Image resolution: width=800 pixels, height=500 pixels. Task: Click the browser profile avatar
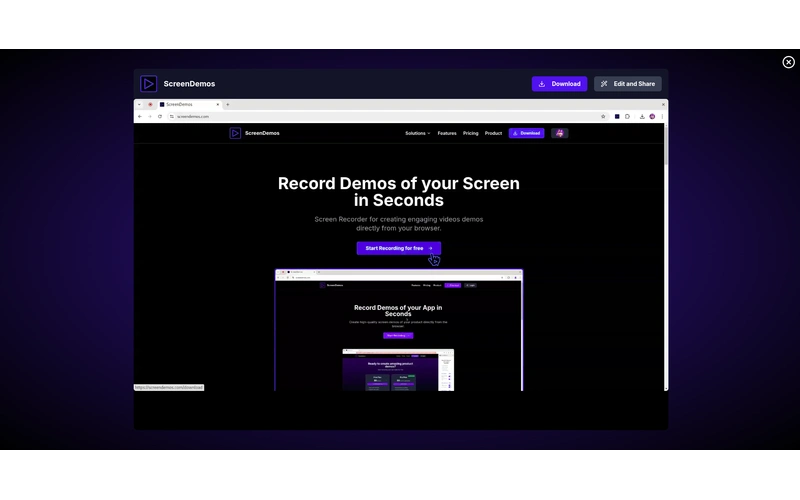652,116
